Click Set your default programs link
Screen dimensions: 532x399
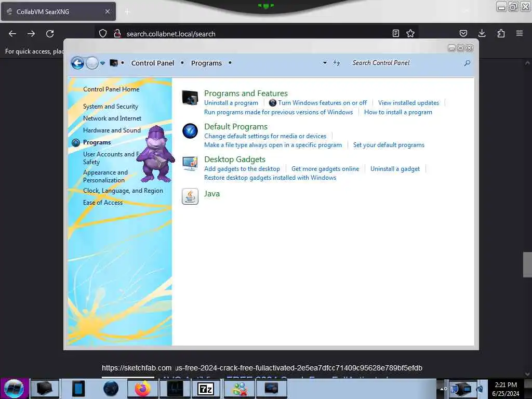coord(389,145)
